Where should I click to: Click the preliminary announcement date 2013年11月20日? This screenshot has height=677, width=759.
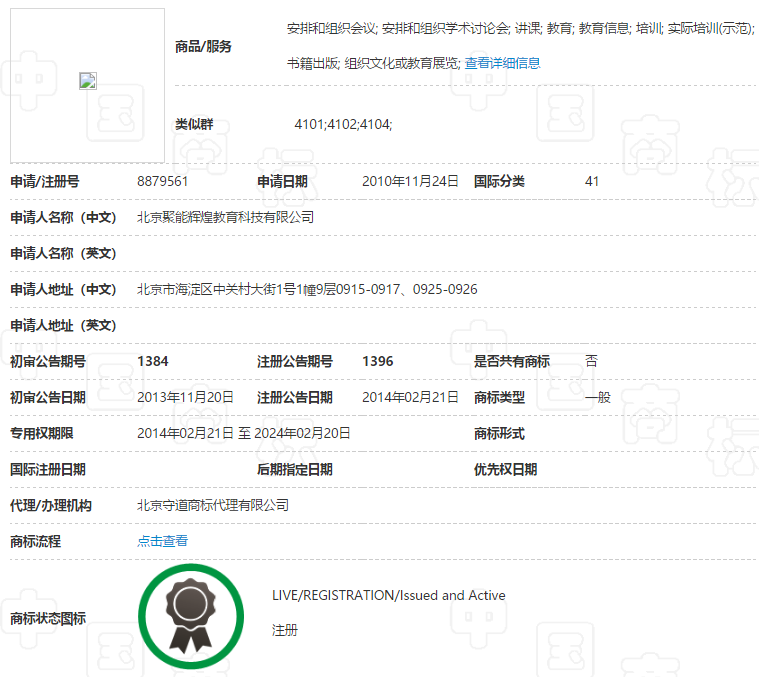pyautogui.click(x=185, y=397)
